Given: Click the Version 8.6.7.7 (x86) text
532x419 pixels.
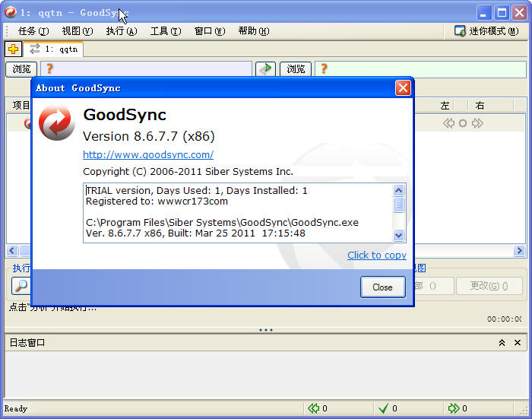Looking at the screenshot, I should click(x=149, y=136).
